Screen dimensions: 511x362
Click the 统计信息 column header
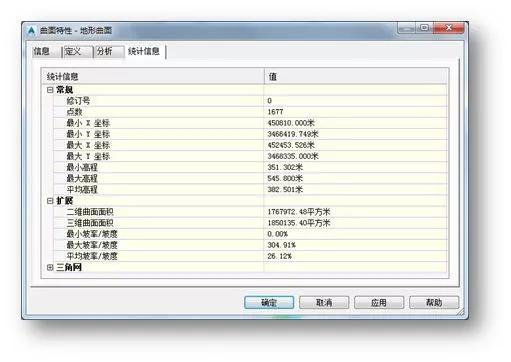(x=153, y=76)
